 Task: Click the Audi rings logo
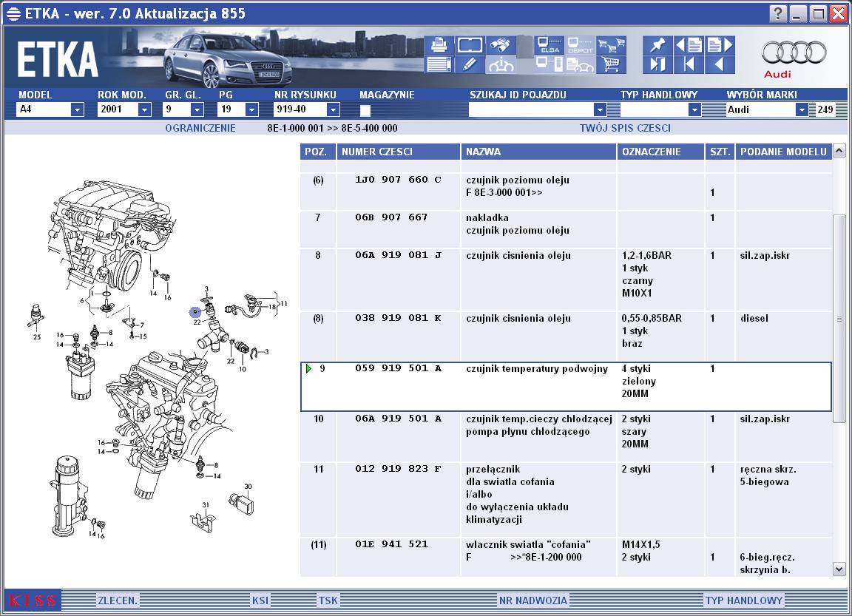click(794, 53)
